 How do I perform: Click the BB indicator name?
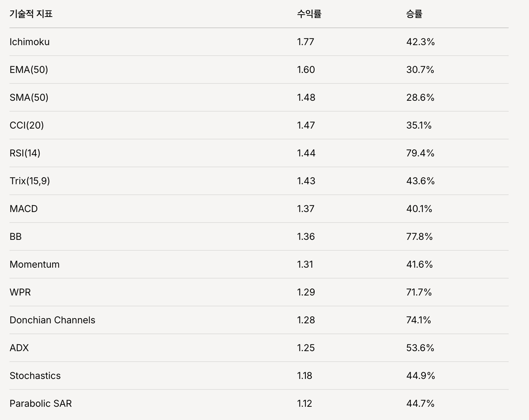16,236
